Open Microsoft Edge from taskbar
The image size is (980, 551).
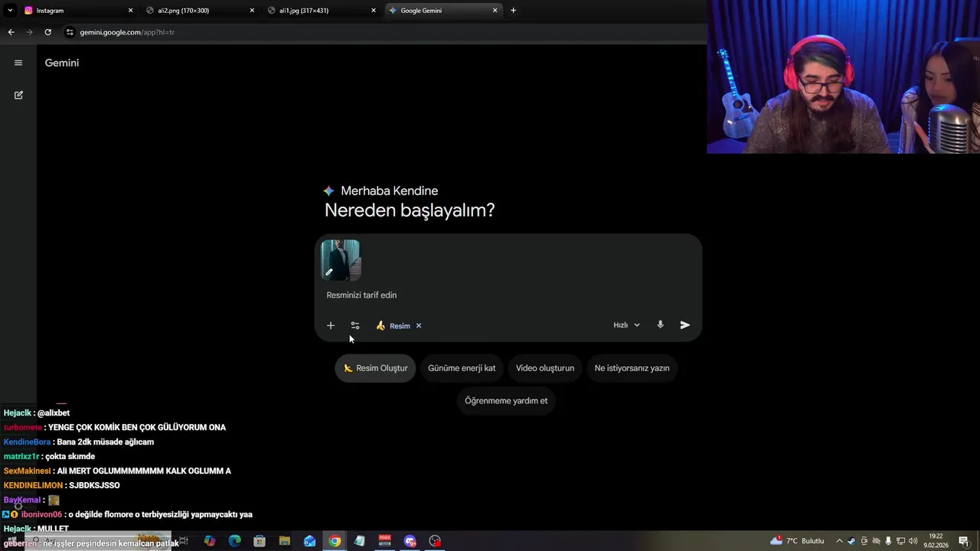pyautogui.click(x=235, y=541)
